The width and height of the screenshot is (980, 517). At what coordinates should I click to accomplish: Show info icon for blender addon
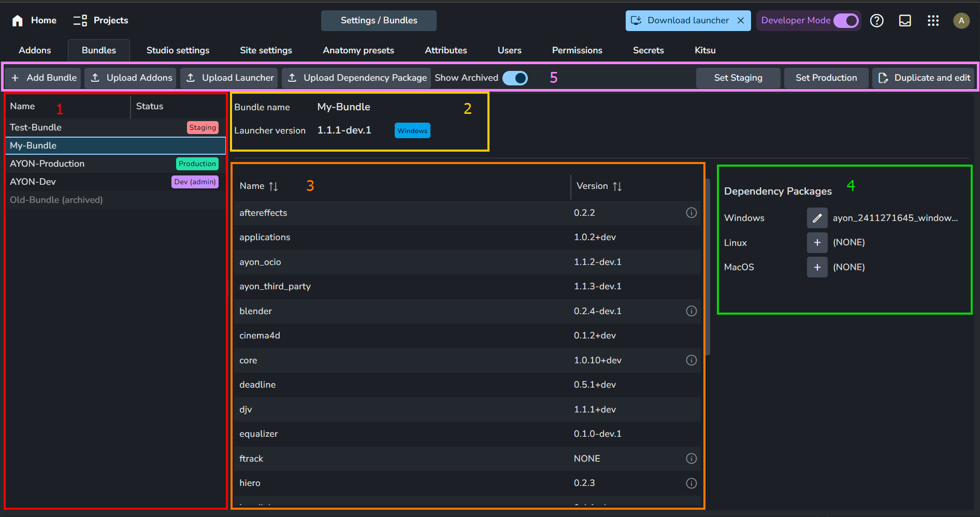(691, 311)
